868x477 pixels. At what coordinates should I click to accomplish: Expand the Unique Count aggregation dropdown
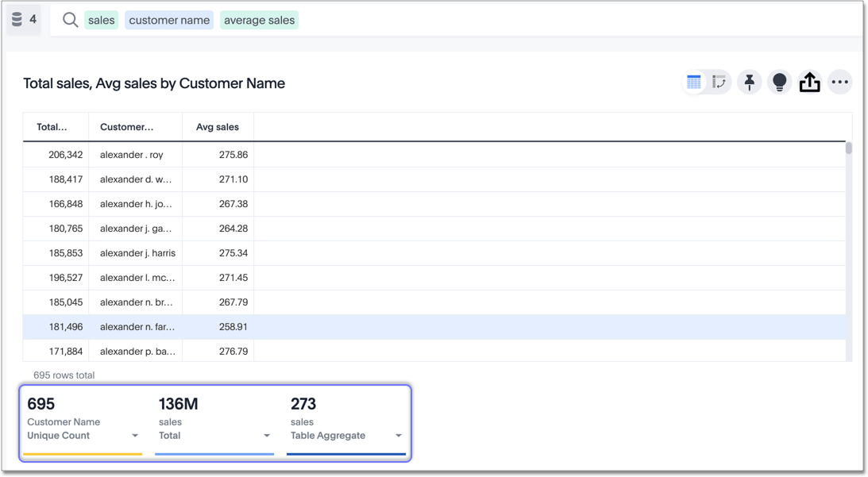tap(135, 436)
